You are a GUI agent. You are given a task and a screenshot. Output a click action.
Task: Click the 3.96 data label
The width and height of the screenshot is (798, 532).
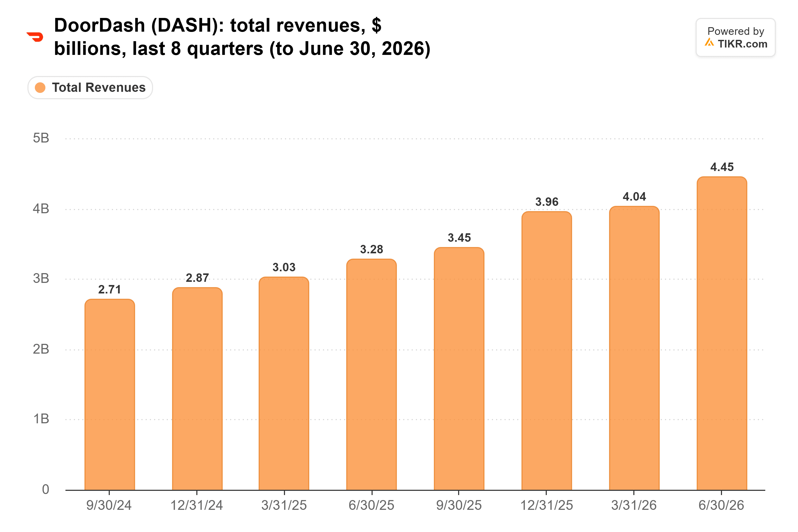click(547, 202)
